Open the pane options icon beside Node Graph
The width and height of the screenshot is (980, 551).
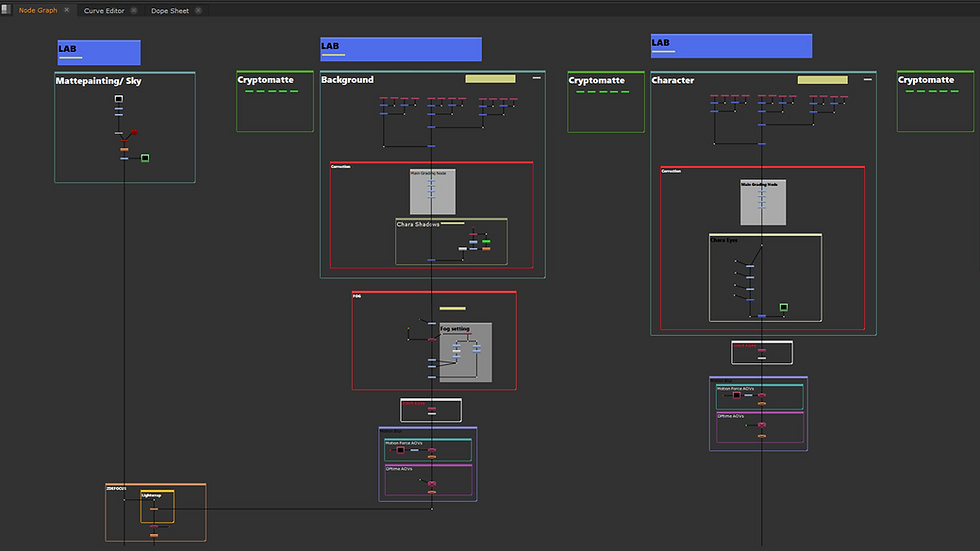[6, 9]
